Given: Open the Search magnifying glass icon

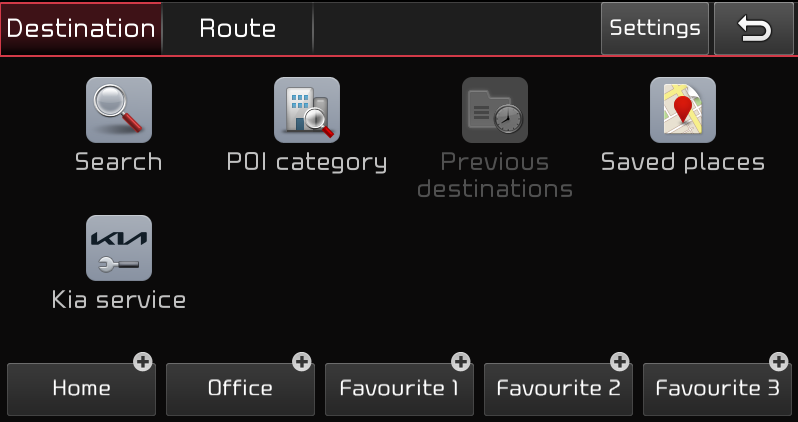Looking at the screenshot, I should pos(119,110).
